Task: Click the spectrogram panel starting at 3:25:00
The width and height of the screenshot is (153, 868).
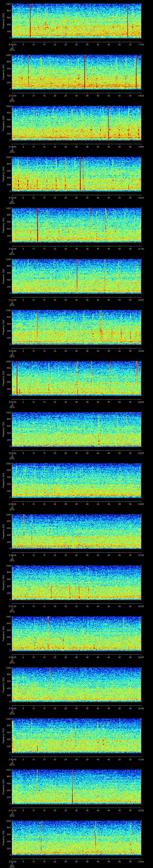Action: 76,481
